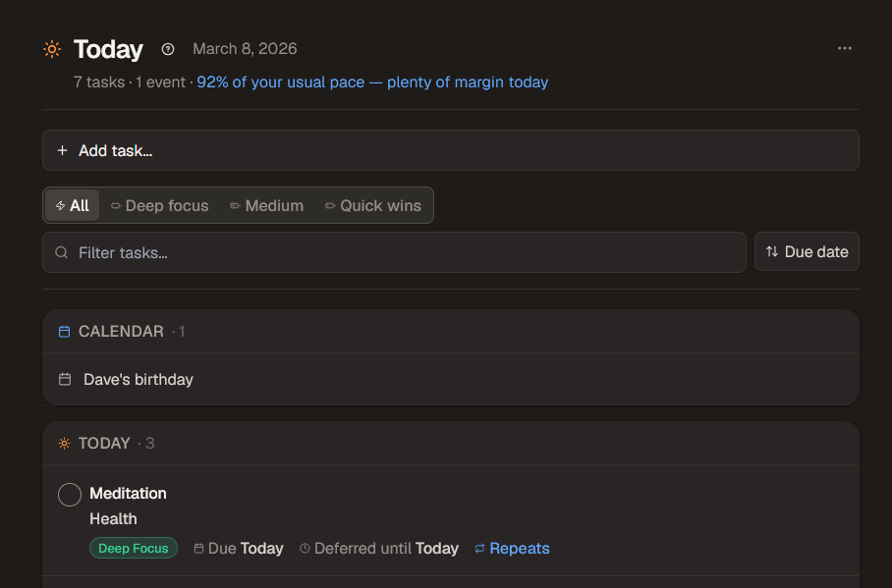This screenshot has height=588, width=892.
Task: Collapse the CALENDAR section
Action: tap(121, 332)
